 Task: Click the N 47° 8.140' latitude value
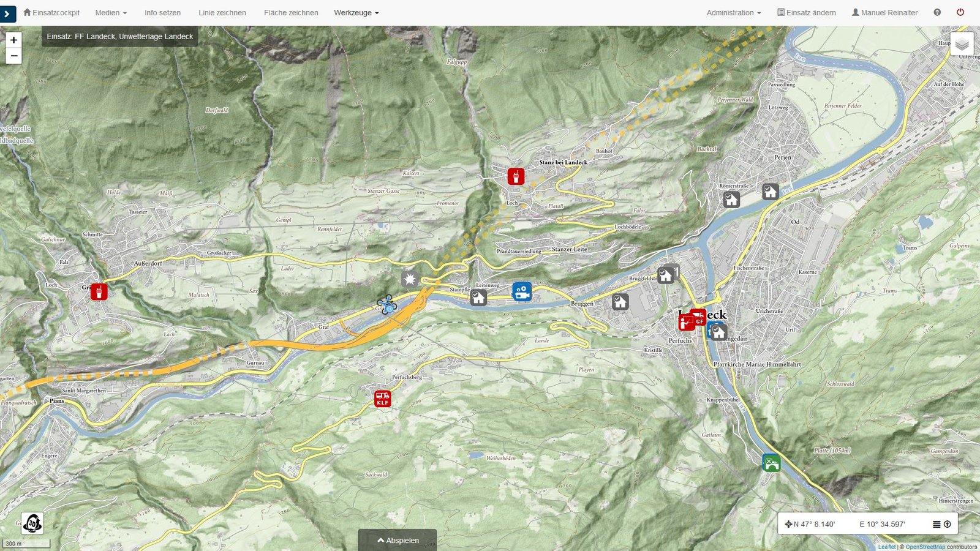(815, 524)
